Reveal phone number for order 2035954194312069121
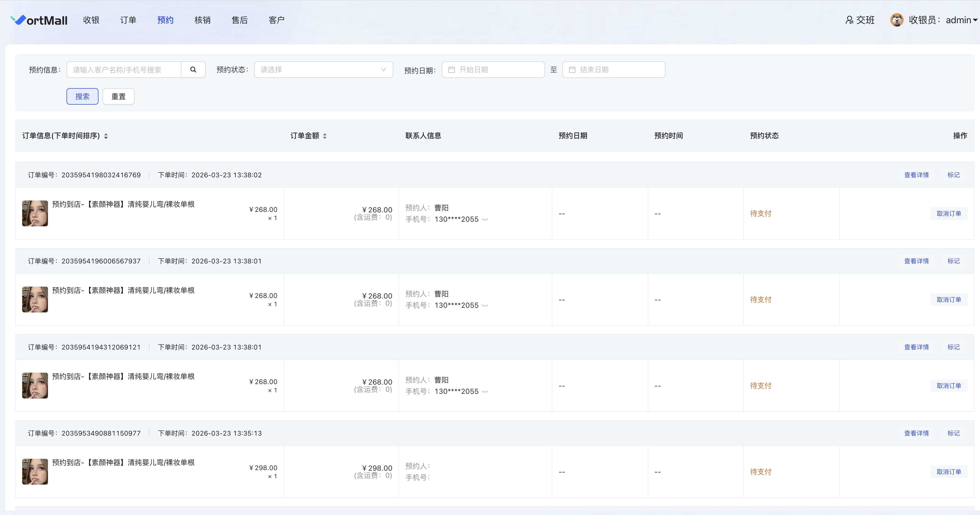The image size is (980, 515). pos(485,391)
